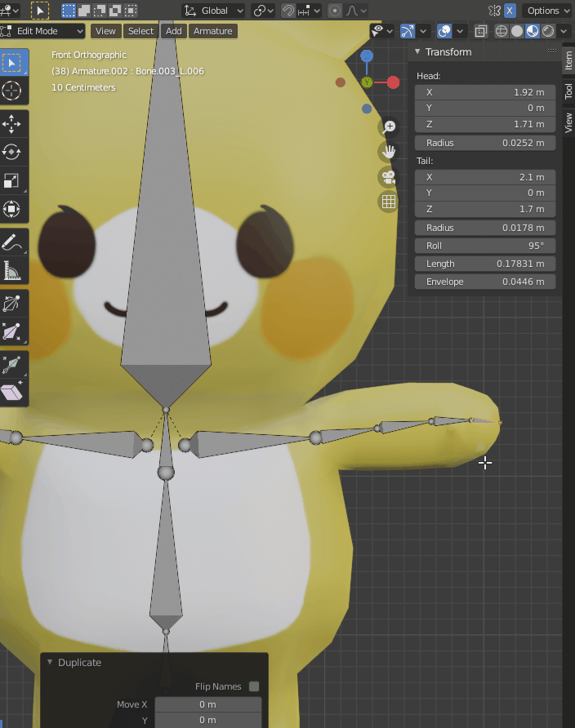
Task: Switch to rendered shading
Action: [x=548, y=31]
